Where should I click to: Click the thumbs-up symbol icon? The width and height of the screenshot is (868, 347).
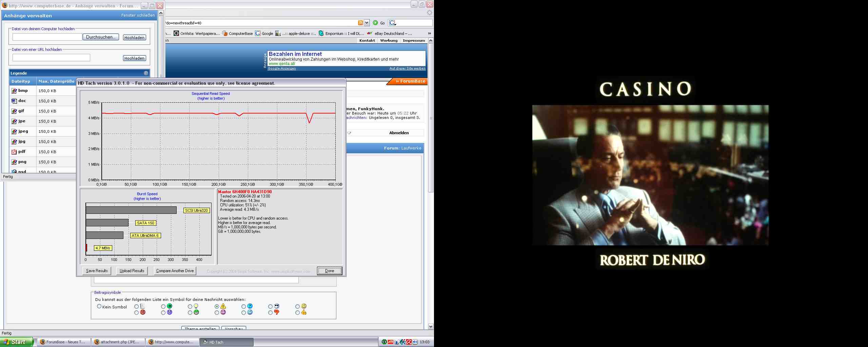[304, 312]
